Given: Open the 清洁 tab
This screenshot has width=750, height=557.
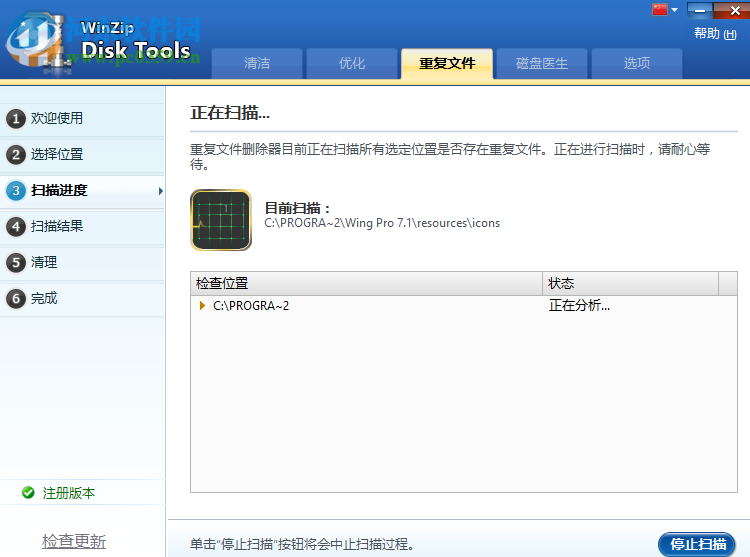Looking at the screenshot, I should pyautogui.click(x=257, y=63).
